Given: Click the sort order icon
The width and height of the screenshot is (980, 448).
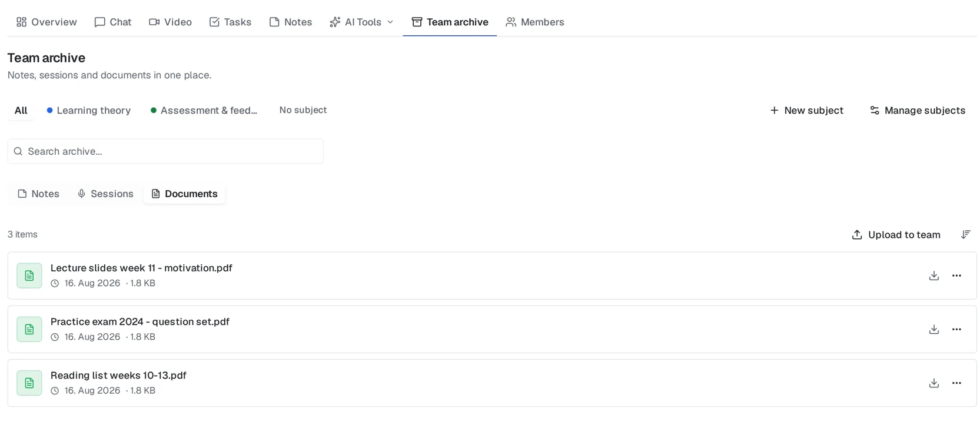Looking at the screenshot, I should pyautogui.click(x=965, y=234).
